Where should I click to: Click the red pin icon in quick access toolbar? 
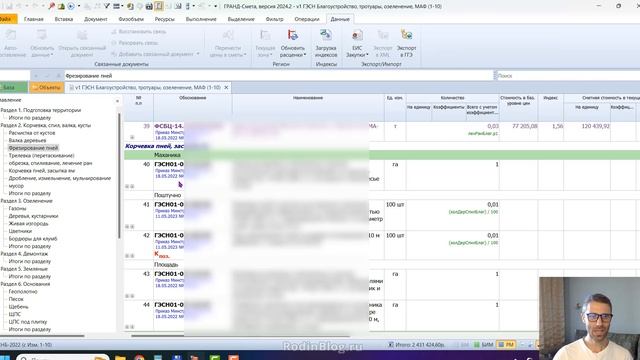click(51, 6)
